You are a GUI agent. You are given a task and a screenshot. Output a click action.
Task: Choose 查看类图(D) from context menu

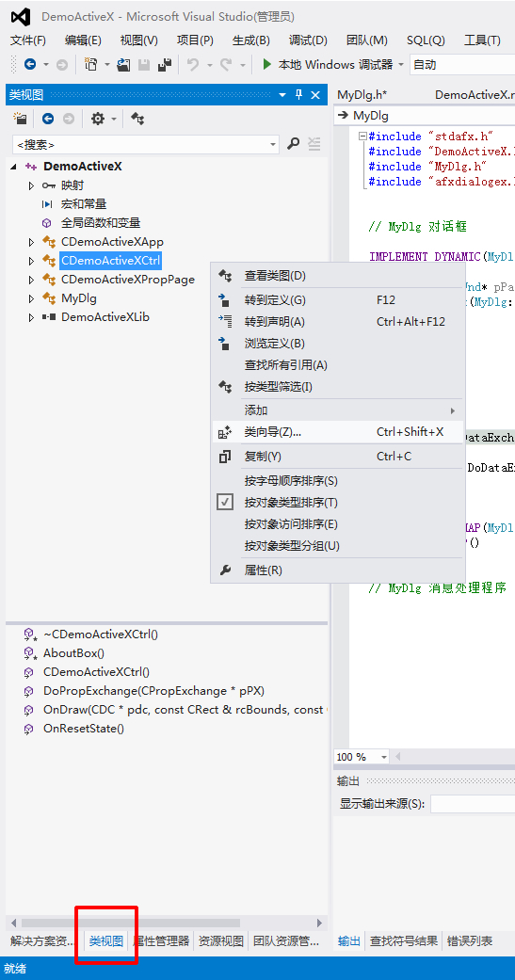(x=337, y=276)
